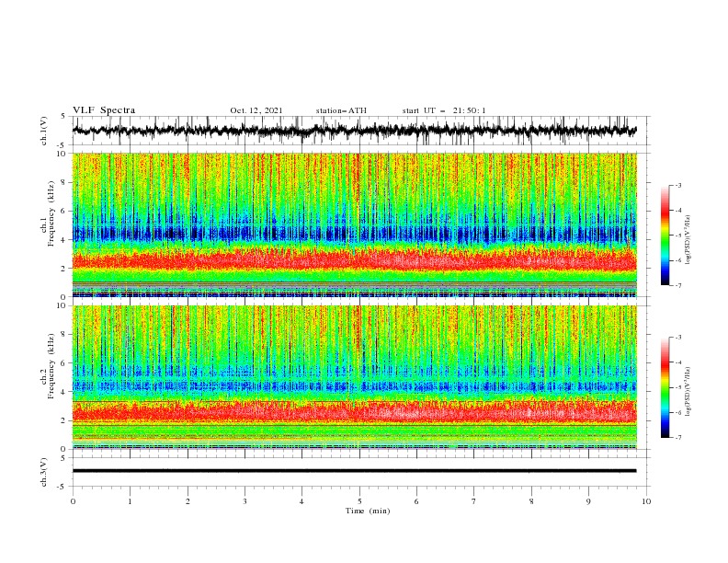
Task: Click the ch.2 colorbar "log(PSD)(V²/Hz)" label
Action: click(688, 392)
